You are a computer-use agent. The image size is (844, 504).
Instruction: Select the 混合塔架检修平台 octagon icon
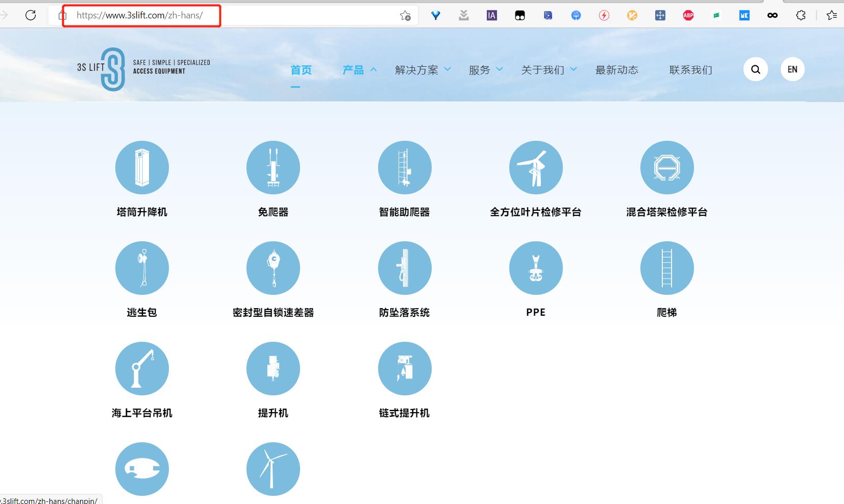click(667, 167)
